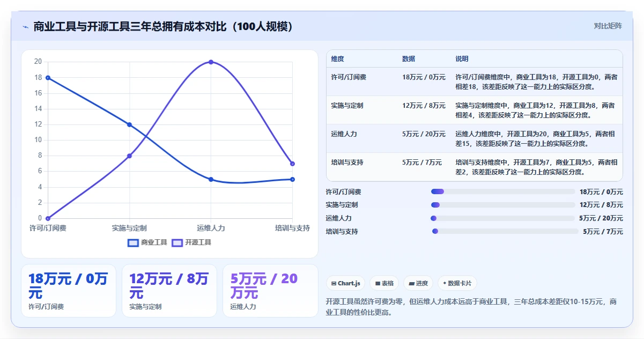Click the 开源工具 peak point at 20

[x=211, y=62]
